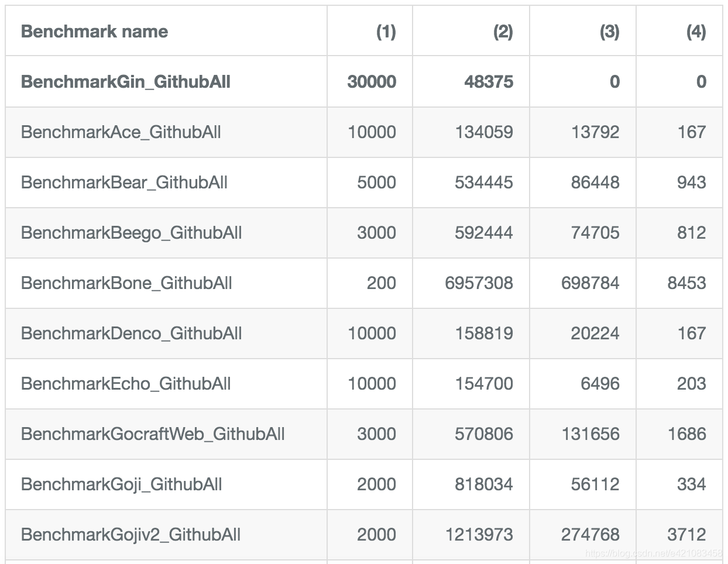The width and height of the screenshot is (728, 564).
Task: Click value 10000 in the Echo row
Action: click(372, 384)
